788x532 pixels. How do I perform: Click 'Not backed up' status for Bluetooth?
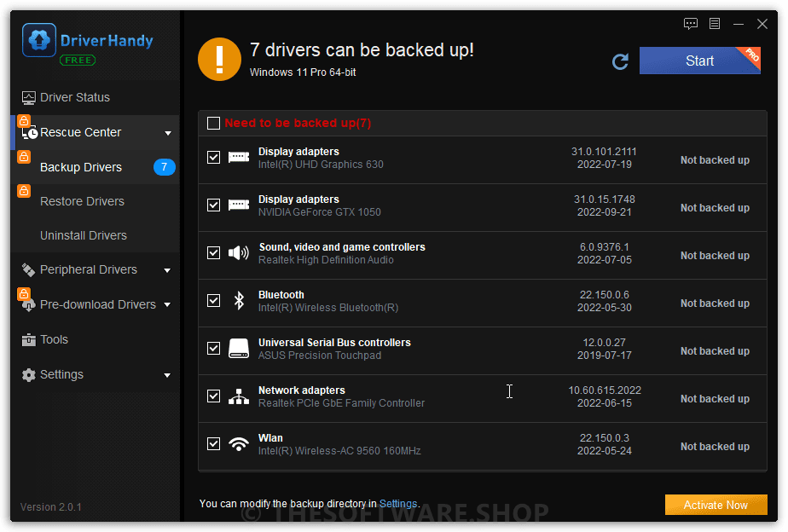pos(715,304)
